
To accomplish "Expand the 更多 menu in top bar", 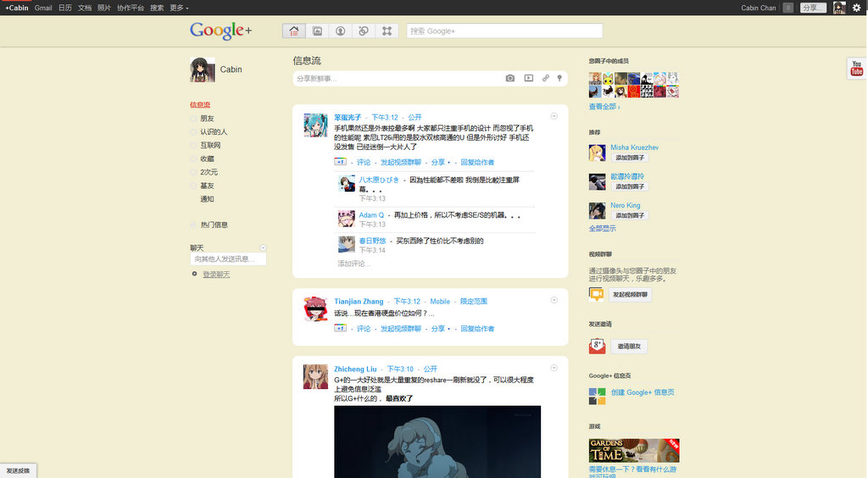I will tap(179, 8).
